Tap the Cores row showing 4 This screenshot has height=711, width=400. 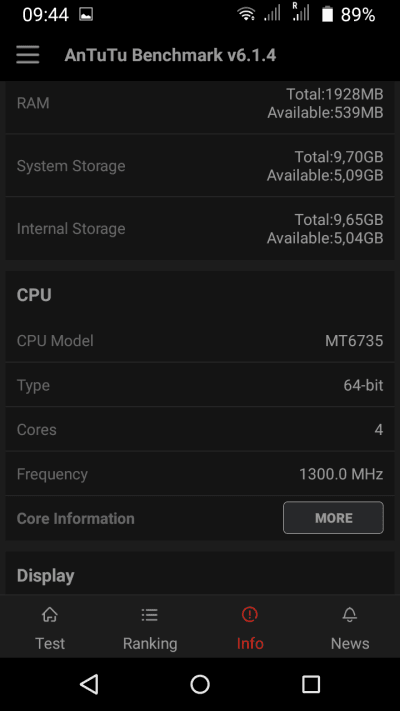pyautogui.click(x=200, y=429)
